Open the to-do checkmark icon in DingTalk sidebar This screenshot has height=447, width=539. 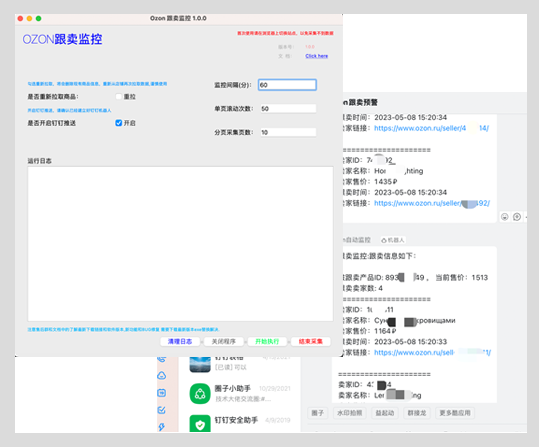tap(162, 410)
